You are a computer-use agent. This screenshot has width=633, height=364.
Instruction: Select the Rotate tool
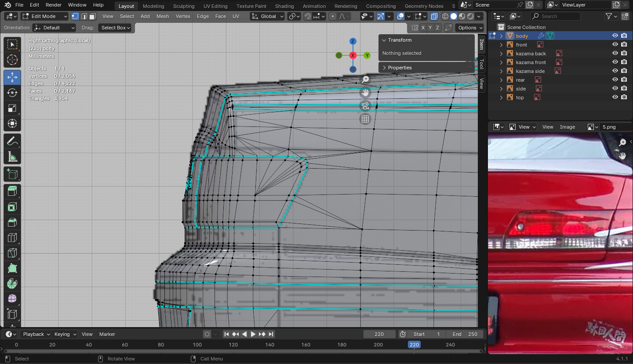pos(12,93)
